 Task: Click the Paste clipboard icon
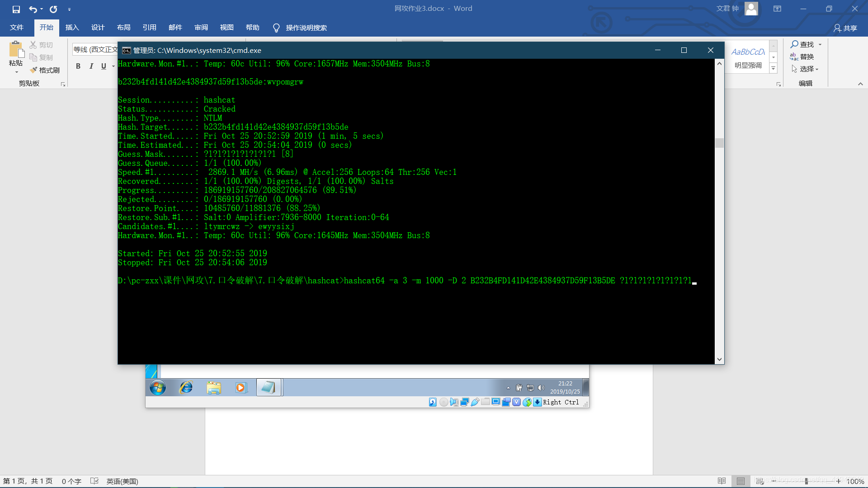coord(16,49)
